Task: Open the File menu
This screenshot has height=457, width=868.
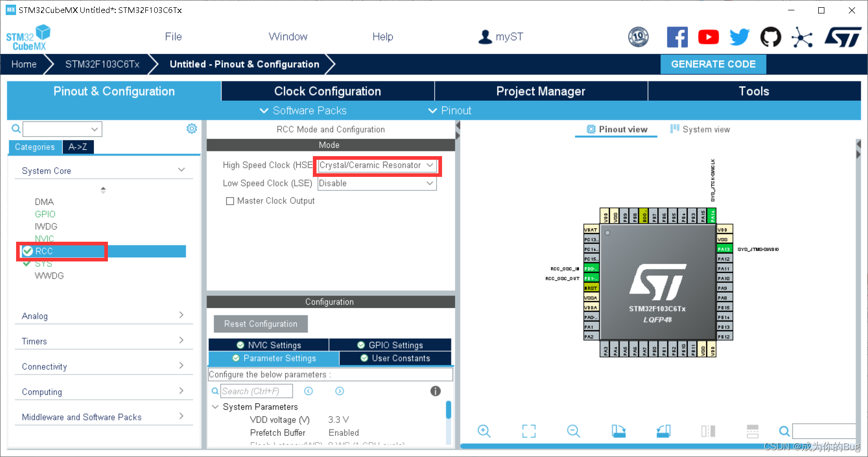Action: coord(173,37)
